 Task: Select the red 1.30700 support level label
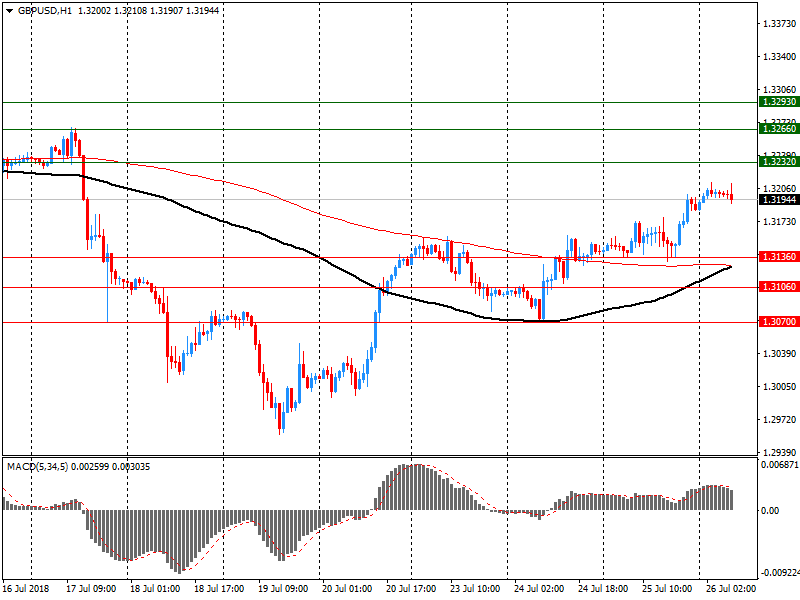[x=779, y=321]
